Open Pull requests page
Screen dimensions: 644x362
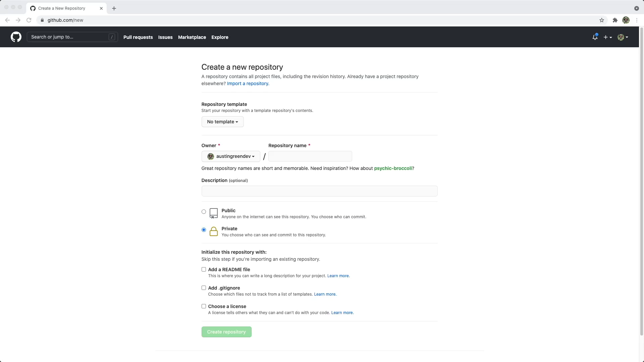(x=138, y=37)
